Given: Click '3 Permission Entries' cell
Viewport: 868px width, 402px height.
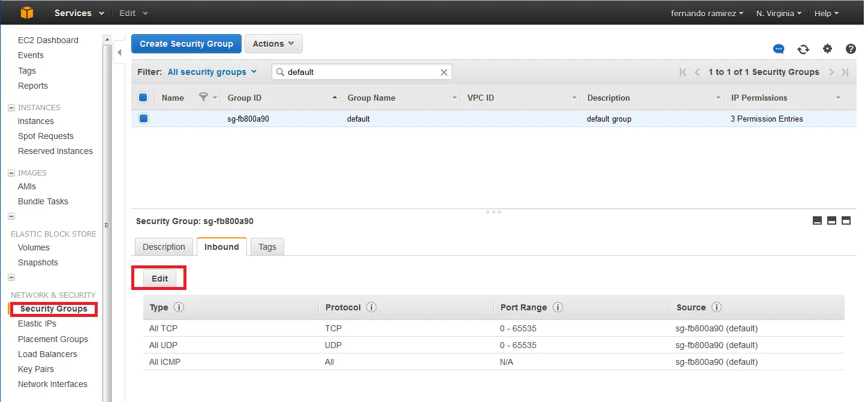Looking at the screenshot, I should (x=767, y=119).
